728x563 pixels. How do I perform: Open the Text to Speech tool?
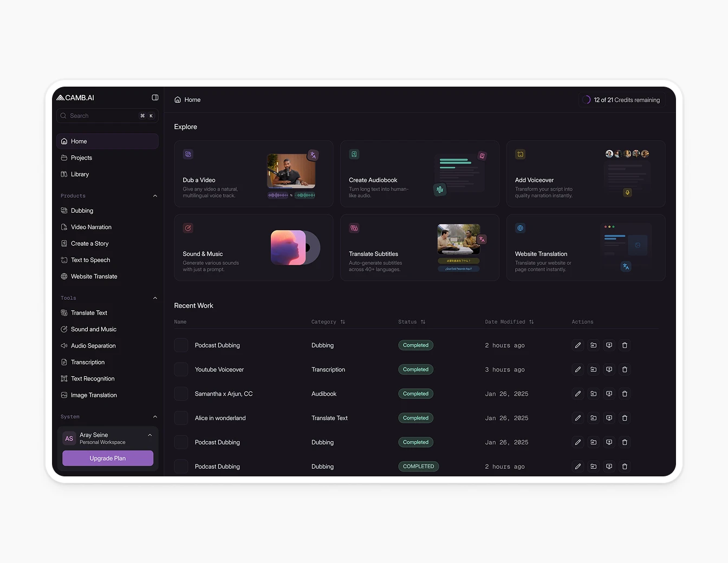[x=90, y=260]
